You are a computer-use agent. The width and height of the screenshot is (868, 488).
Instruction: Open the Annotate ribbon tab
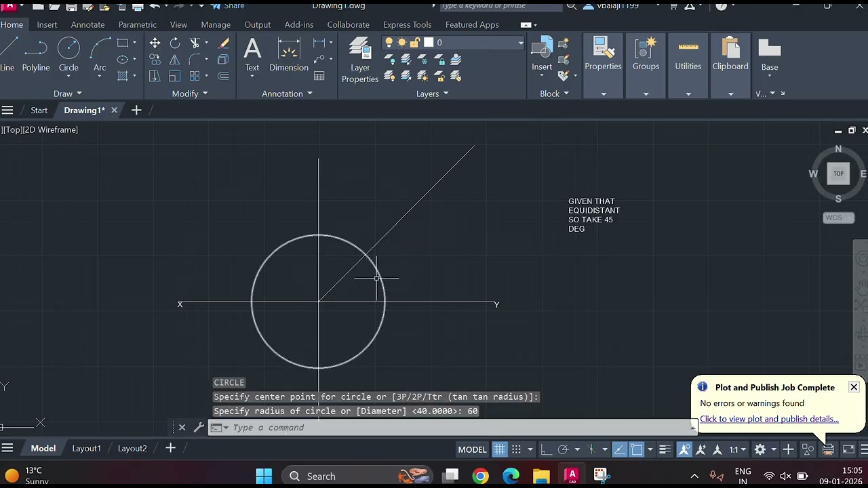click(x=88, y=24)
